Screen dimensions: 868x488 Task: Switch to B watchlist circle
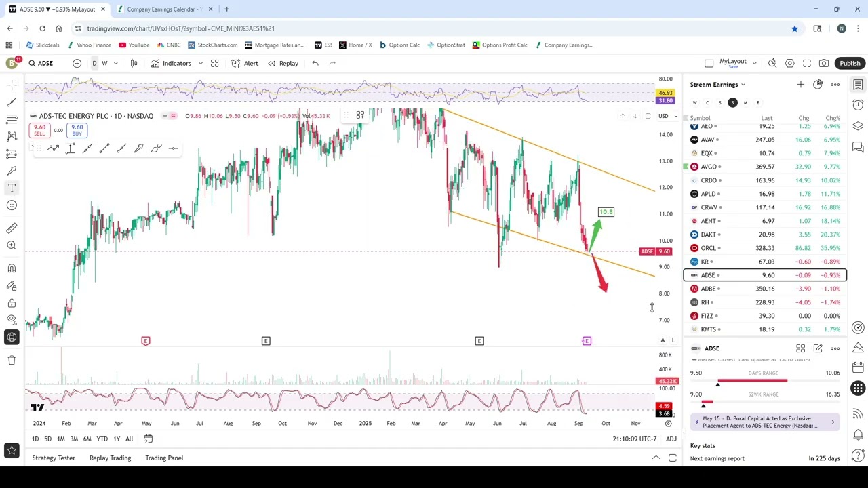pyautogui.click(x=758, y=102)
